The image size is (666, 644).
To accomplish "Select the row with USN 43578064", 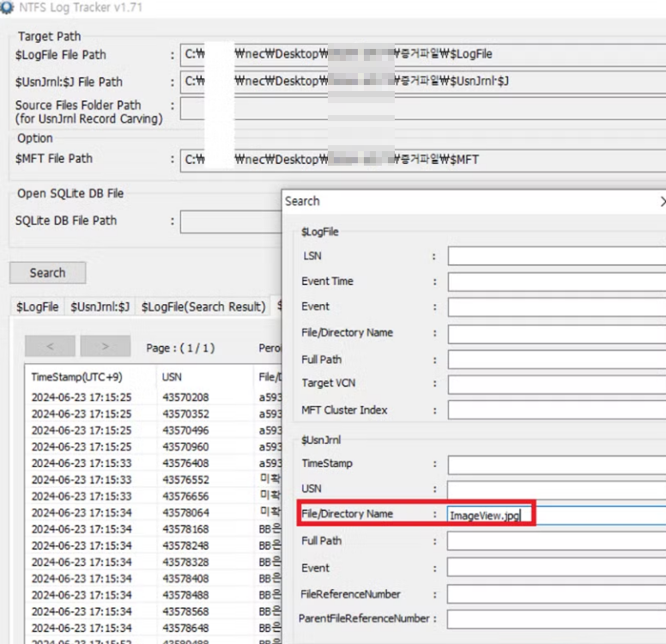I will coord(154,513).
